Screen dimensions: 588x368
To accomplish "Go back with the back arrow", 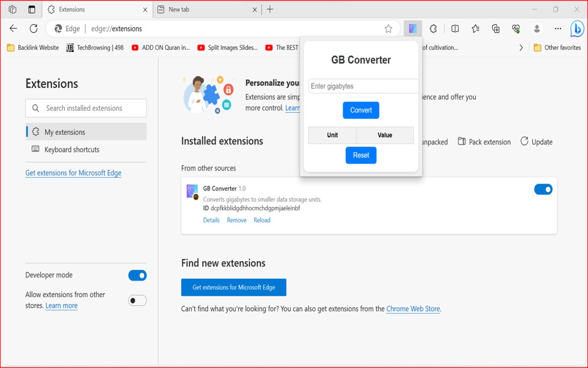I will (x=13, y=28).
